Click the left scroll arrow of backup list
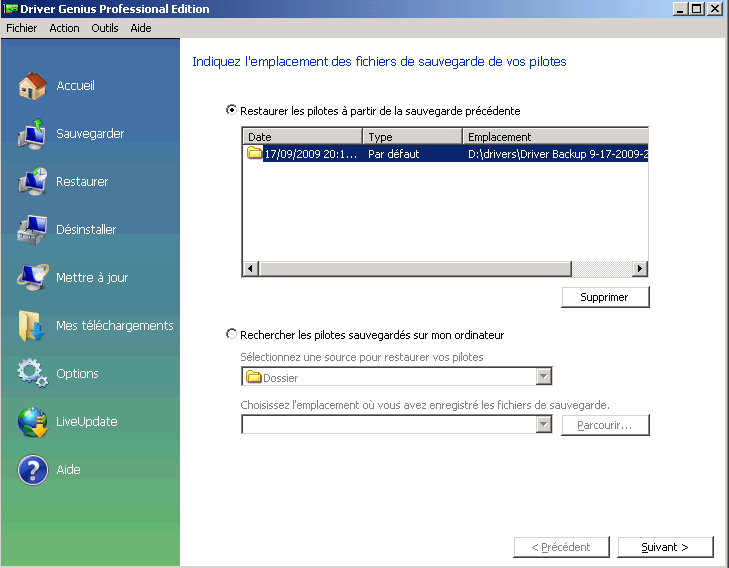Screen dimensions: 729x568 point(251,269)
